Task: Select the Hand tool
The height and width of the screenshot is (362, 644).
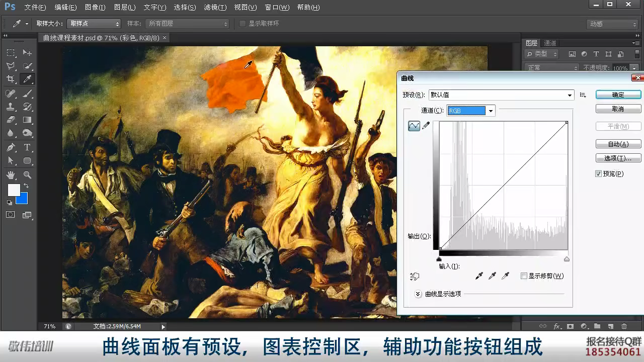Action: pos(11,175)
